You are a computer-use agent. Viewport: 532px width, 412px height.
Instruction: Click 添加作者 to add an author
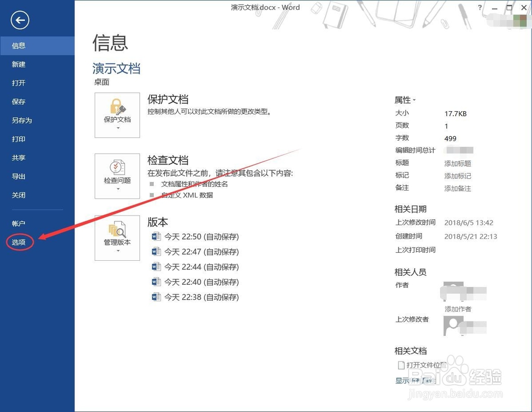(458, 309)
